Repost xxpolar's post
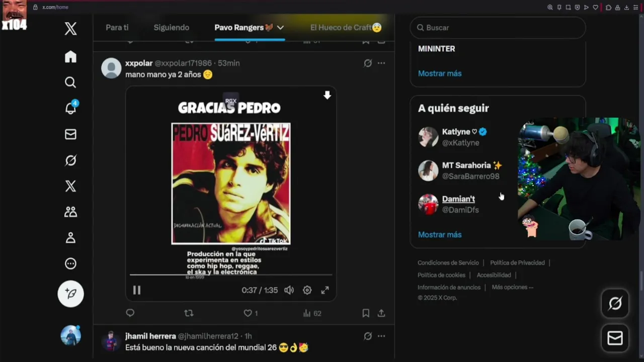 point(189,313)
